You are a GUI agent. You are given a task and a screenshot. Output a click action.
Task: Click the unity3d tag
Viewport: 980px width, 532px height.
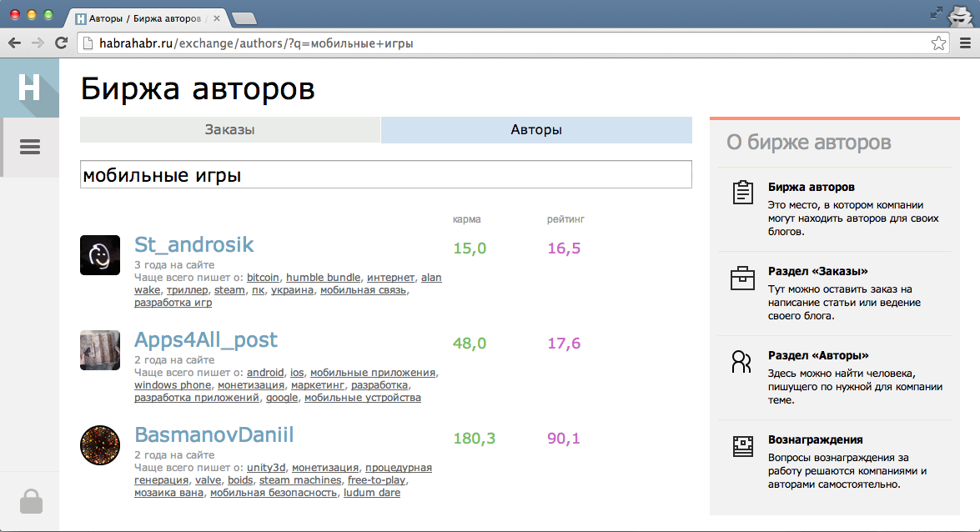[266, 468]
